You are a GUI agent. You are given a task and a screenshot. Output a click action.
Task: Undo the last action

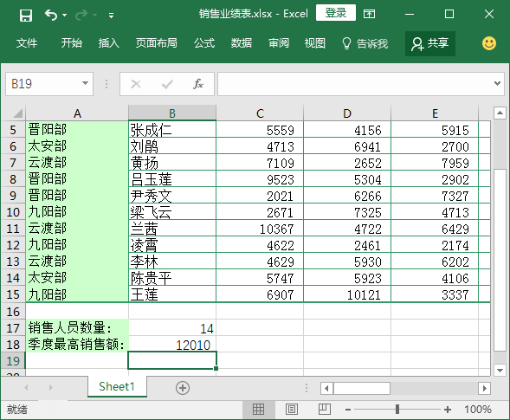(51, 15)
